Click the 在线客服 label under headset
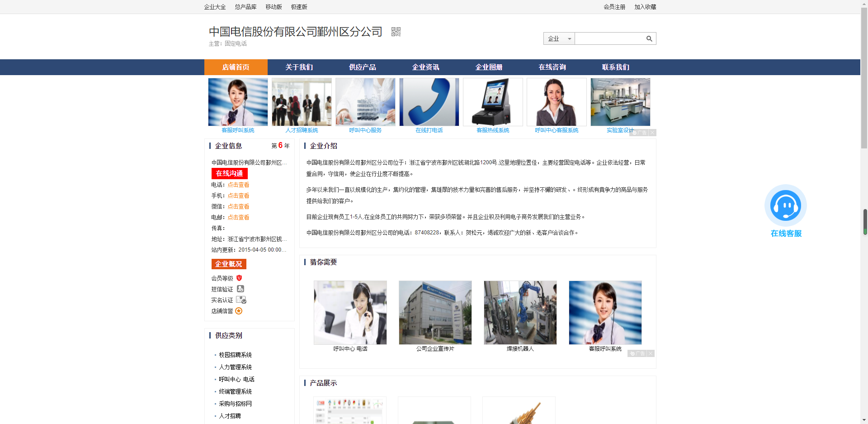The image size is (868, 424). pyautogui.click(x=786, y=233)
